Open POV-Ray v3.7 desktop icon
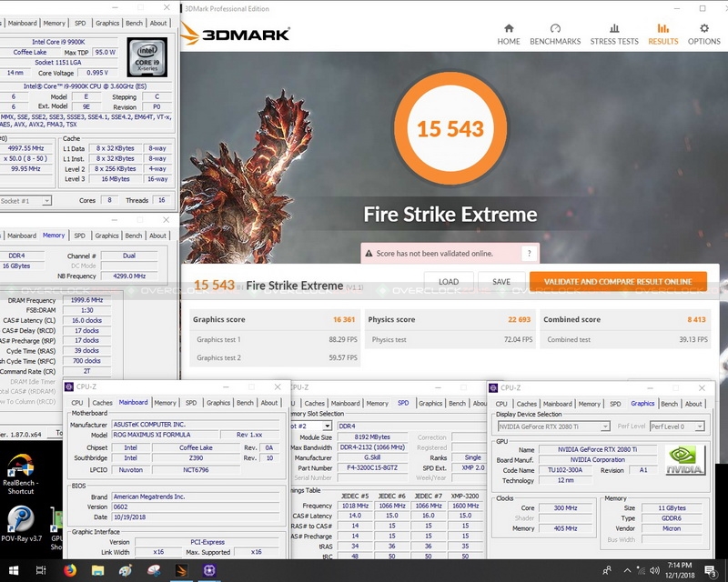Image resolution: width=728 pixels, height=582 pixels. pyautogui.click(x=20, y=524)
